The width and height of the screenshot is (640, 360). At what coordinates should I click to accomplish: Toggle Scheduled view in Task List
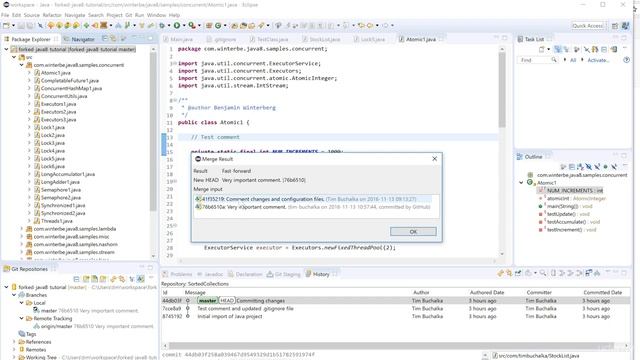(566, 49)
